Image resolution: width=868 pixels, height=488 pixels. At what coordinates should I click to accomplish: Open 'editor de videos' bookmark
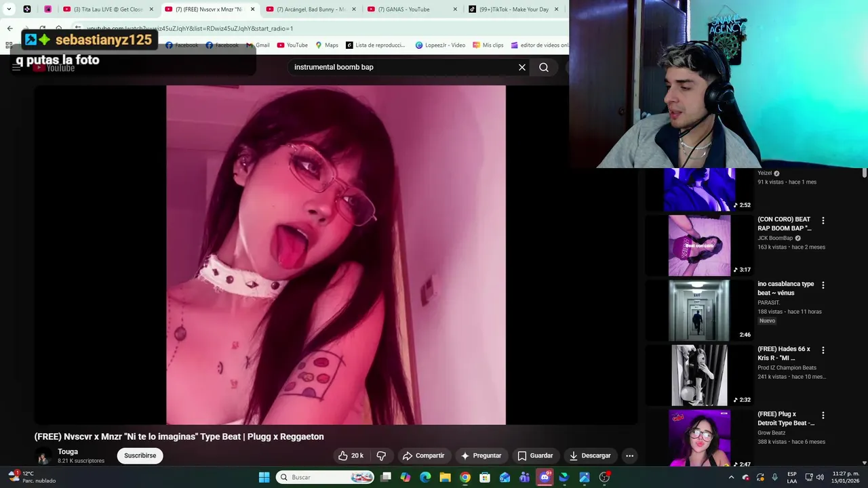point(540,45)
